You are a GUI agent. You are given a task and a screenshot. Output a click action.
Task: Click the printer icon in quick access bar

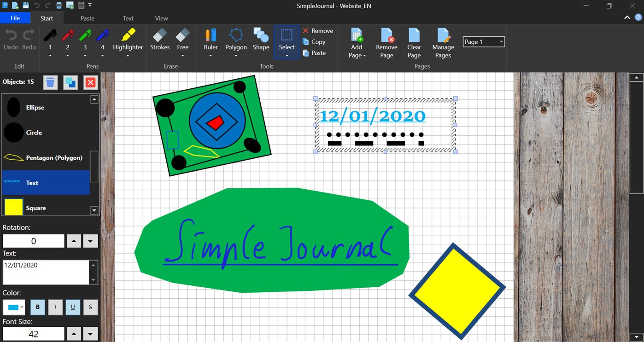(x=59, y=6)
